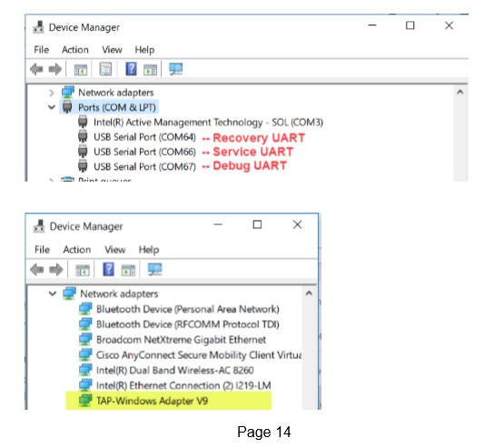The height and width of the screenshot is (448, 504).
Task: Select Broadcom NetXtreme Gigabit Ethernet
Action: (x=181, y=340)
